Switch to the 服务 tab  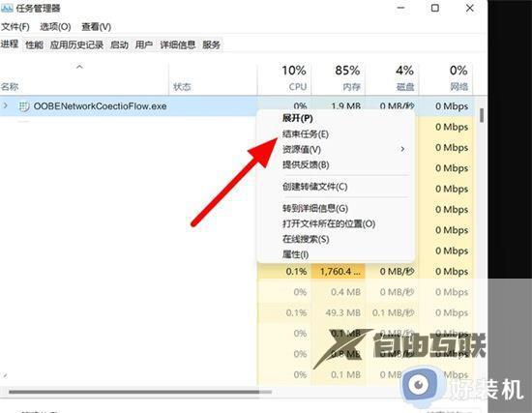pyautogui.click(x=212, y=44)
